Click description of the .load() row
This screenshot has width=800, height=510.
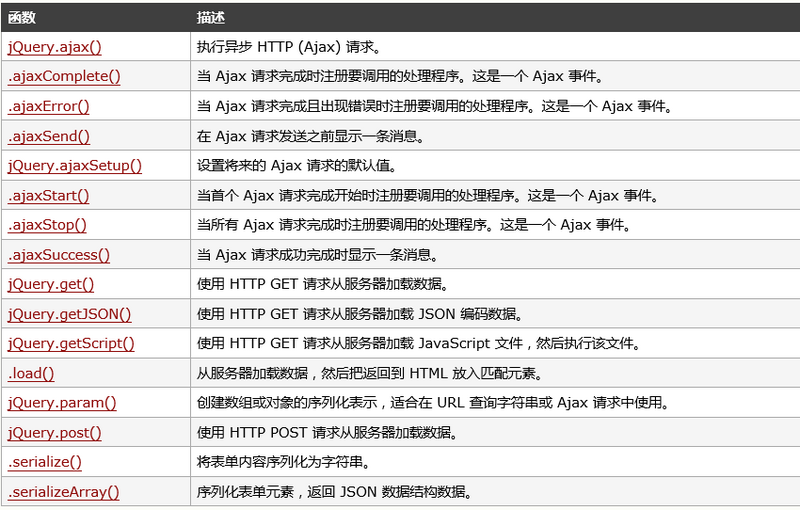point(370,373)
